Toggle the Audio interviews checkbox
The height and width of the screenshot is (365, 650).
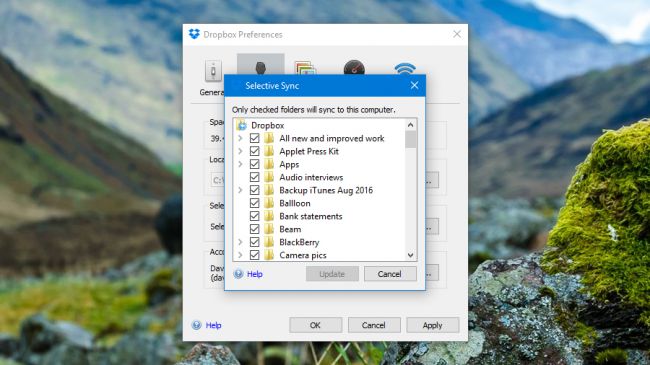255,177
